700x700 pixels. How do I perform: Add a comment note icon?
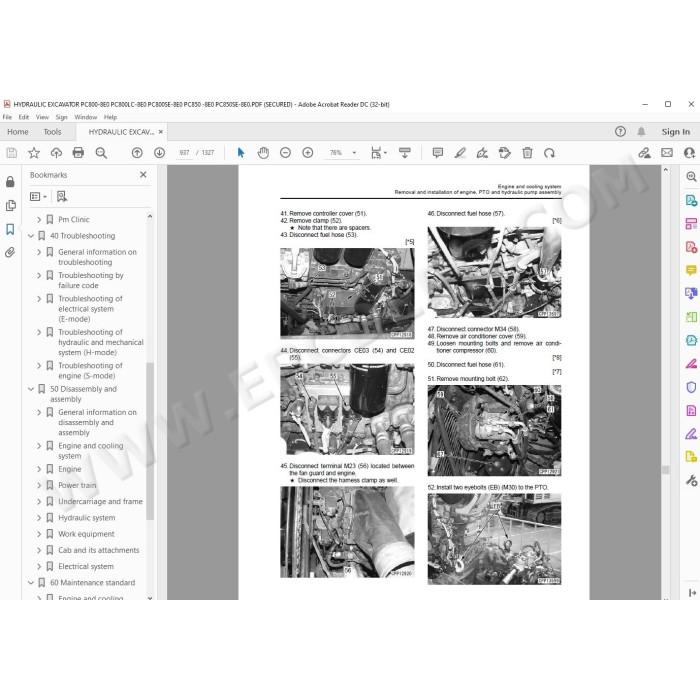click(x=438, y=153)
